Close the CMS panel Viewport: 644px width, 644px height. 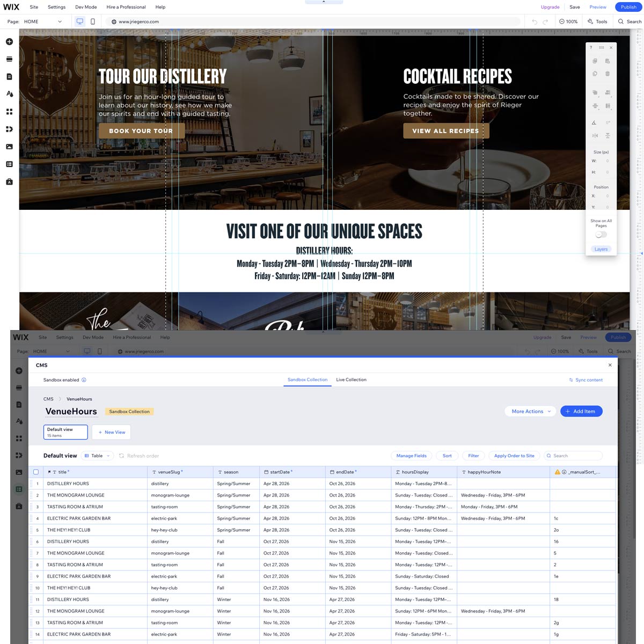click(x=610, y=365)
